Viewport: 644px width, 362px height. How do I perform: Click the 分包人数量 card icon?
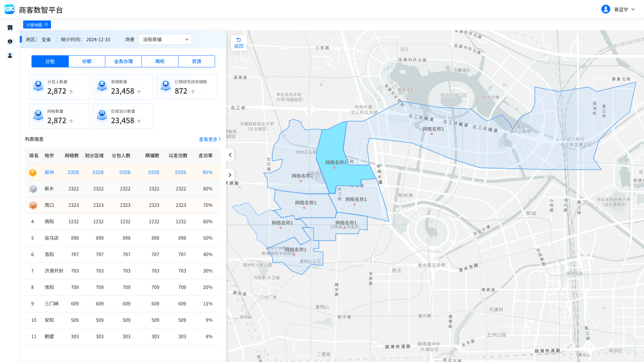click(38, 86)
